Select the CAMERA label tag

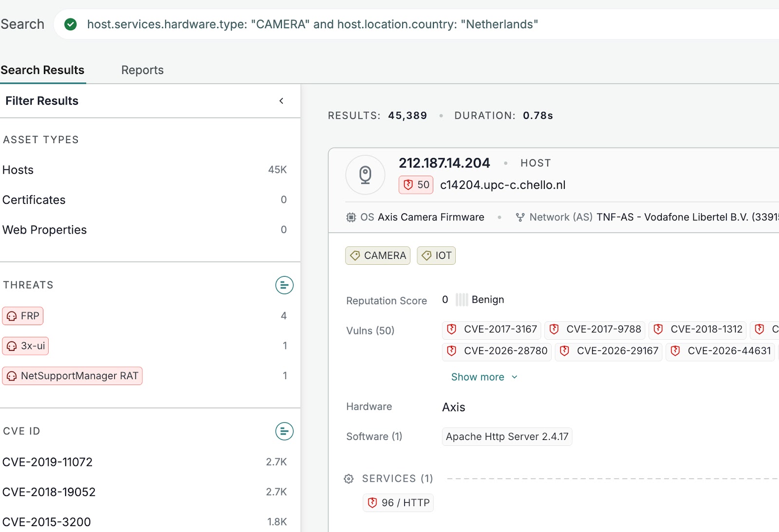pos(378,256)
